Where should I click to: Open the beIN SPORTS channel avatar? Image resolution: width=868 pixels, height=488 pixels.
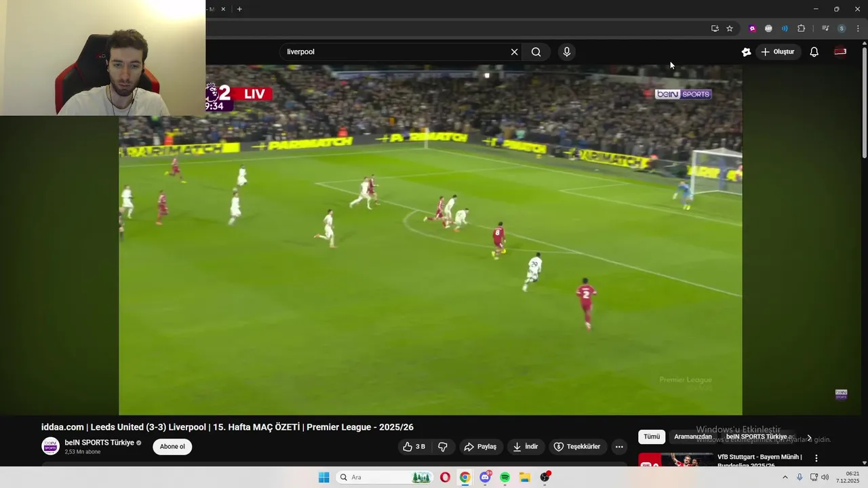pos(50,446)
